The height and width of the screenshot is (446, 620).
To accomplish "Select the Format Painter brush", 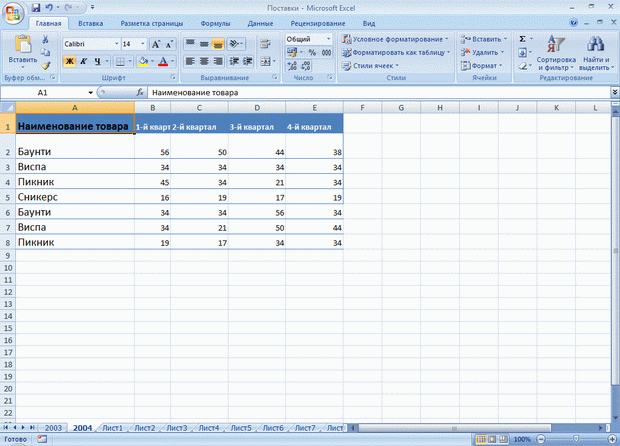I will coord(45,66).
